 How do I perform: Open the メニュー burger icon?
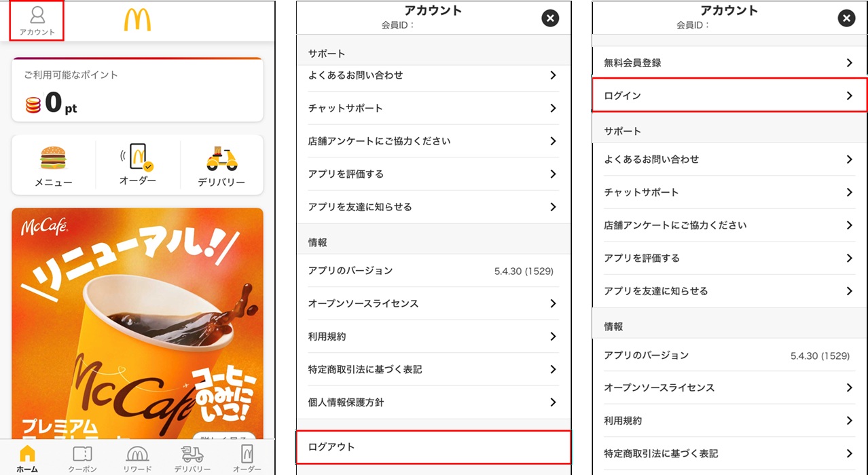[54, 166]
